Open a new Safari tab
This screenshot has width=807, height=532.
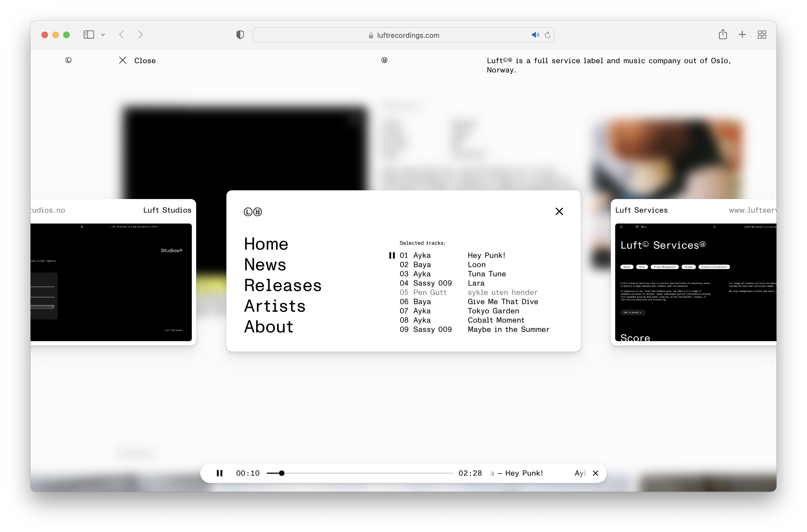pyautogui.click(x=742, y=35)
